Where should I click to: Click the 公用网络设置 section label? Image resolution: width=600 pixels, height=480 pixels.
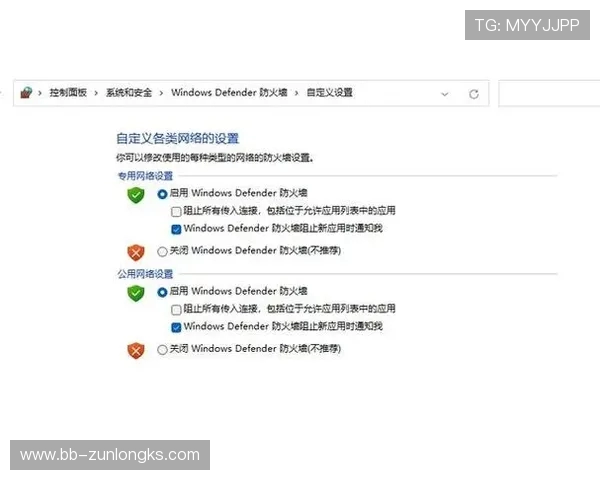145,274
